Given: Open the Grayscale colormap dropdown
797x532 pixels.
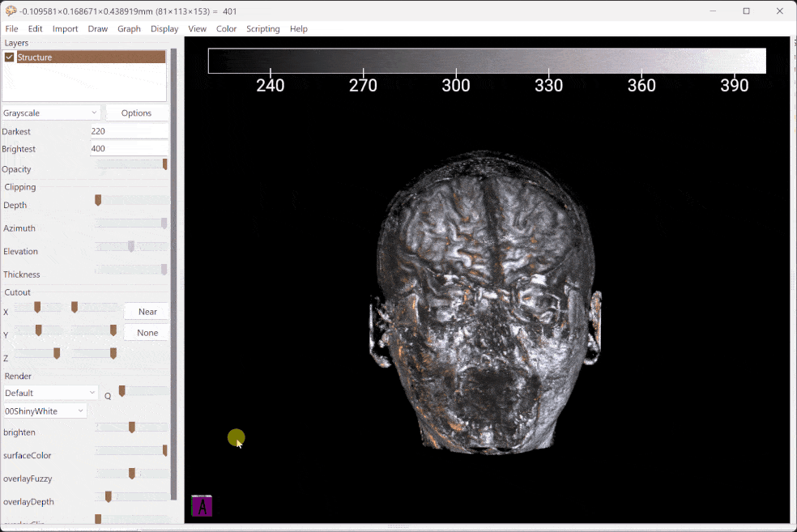Looking at the screenshot, I should coord(50,113).
